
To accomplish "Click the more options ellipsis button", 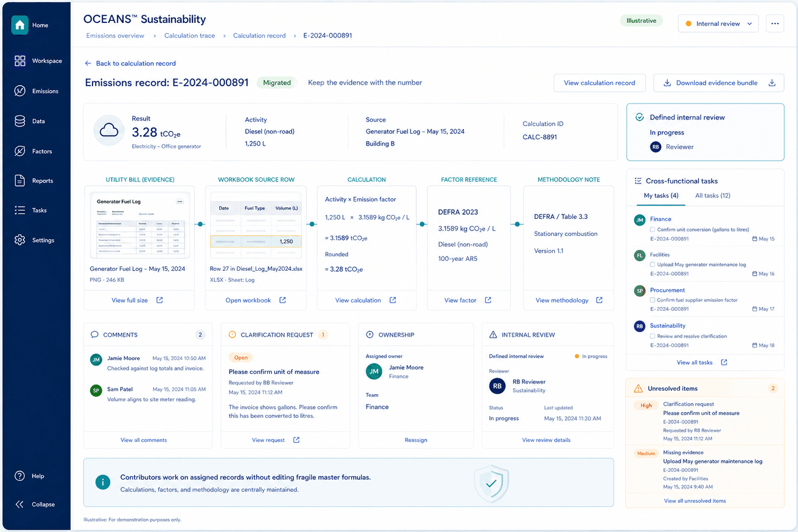I will point(775,23).
